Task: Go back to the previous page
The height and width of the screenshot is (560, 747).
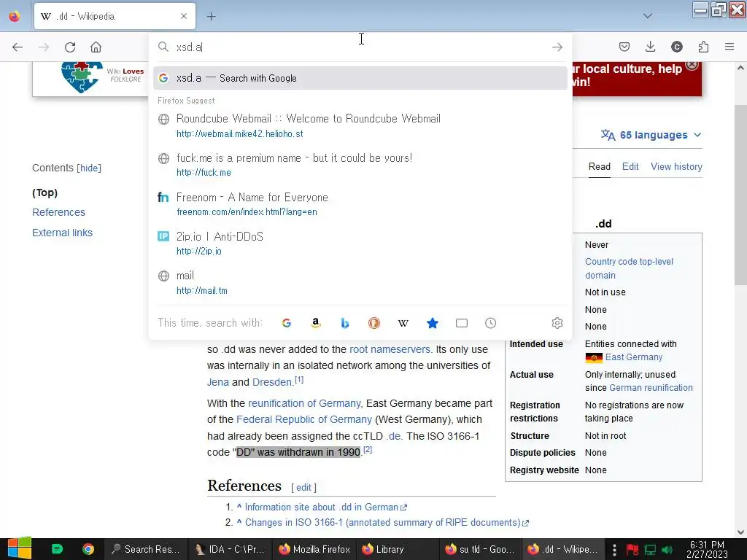Action: click(18, 47)
